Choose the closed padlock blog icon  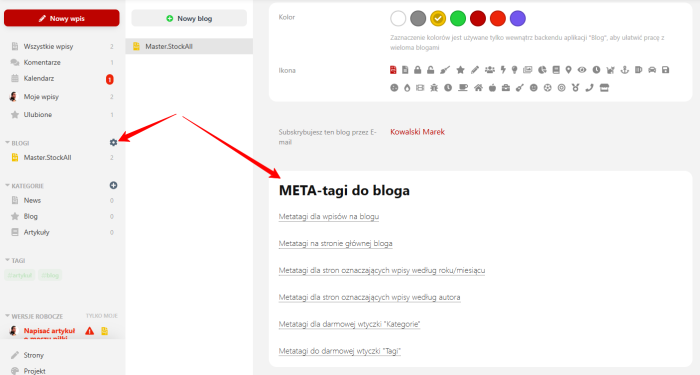(417, 70)
